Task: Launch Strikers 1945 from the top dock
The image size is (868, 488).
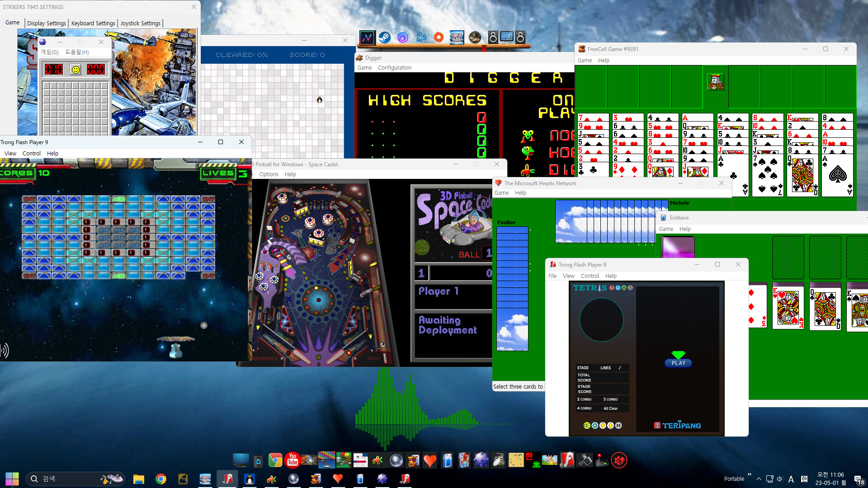Action: (x=457, y=38)
